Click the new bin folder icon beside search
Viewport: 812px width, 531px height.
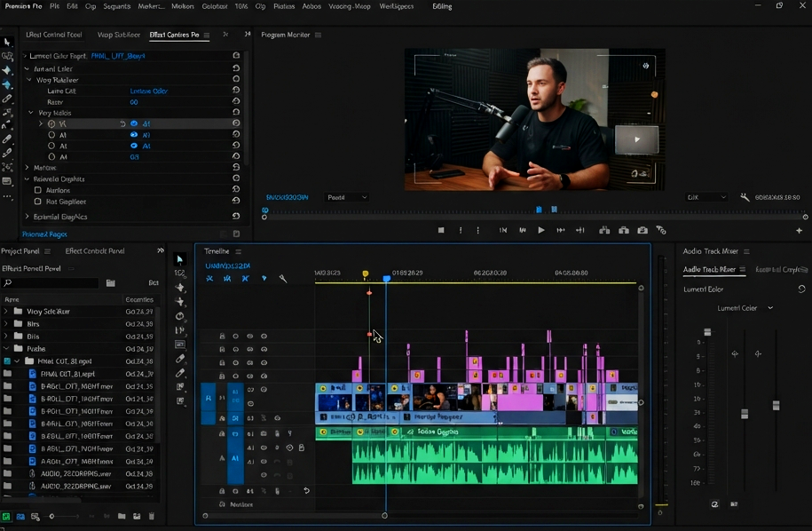point(111,283)
